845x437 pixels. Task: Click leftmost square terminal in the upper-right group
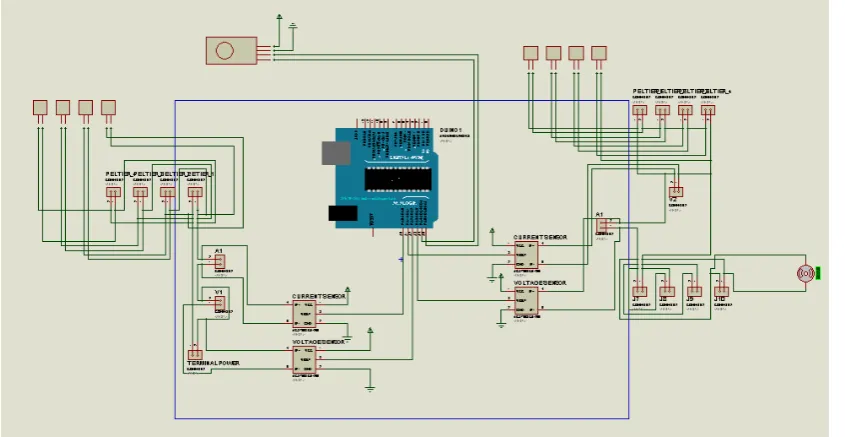(531, 53)
